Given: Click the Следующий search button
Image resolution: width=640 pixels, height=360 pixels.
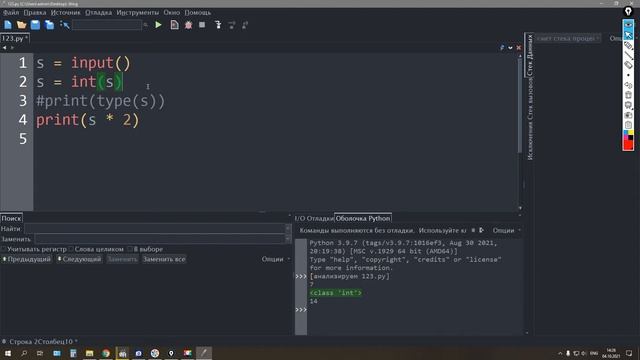Looking at the screenshot, I should (x=79, y=259).
